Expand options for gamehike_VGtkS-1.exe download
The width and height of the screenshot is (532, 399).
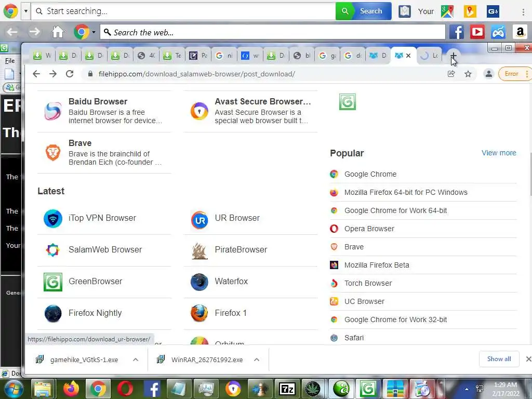136,360
